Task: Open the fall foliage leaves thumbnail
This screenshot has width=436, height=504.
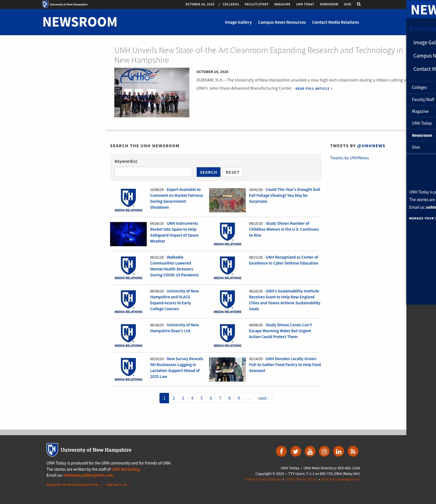Action: click(227, 200)
